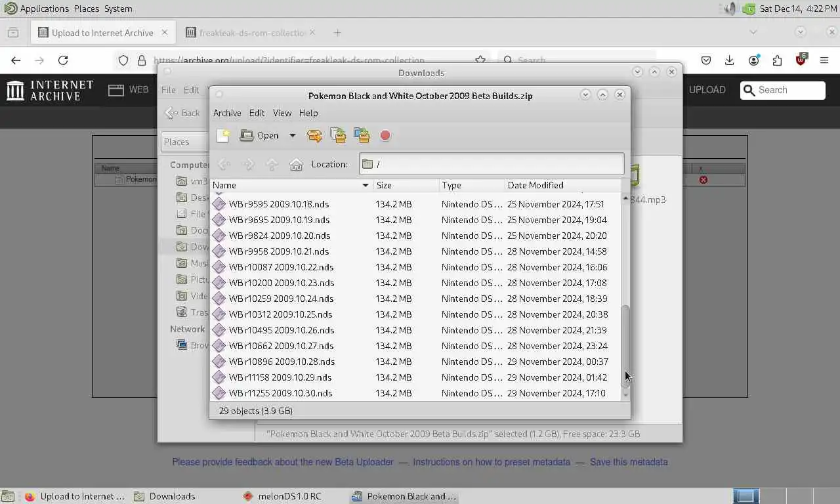
Task: Switch to freakleak-ds-rom-collection browser tab
Action: pos(253,33)
